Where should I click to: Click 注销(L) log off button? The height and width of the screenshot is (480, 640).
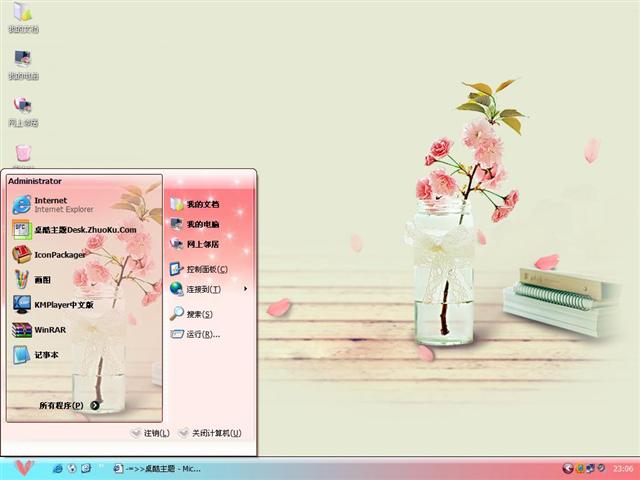click(x=150, y=433)
